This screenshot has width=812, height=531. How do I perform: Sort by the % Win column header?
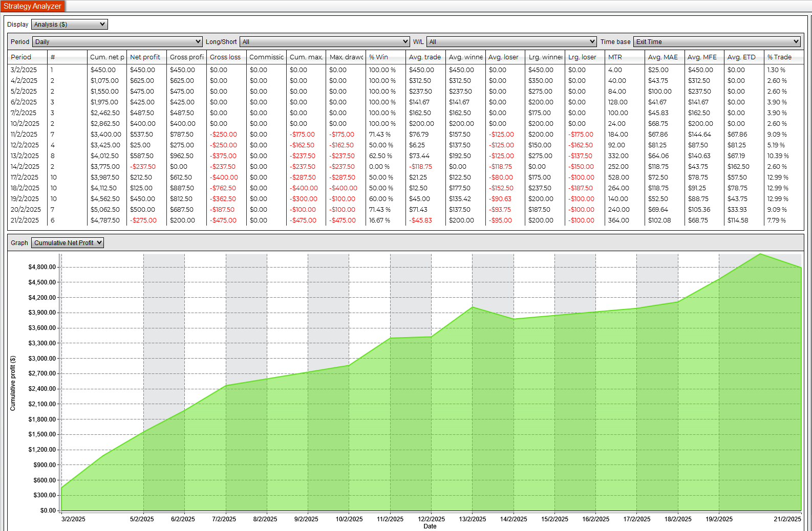click(379, 57)
